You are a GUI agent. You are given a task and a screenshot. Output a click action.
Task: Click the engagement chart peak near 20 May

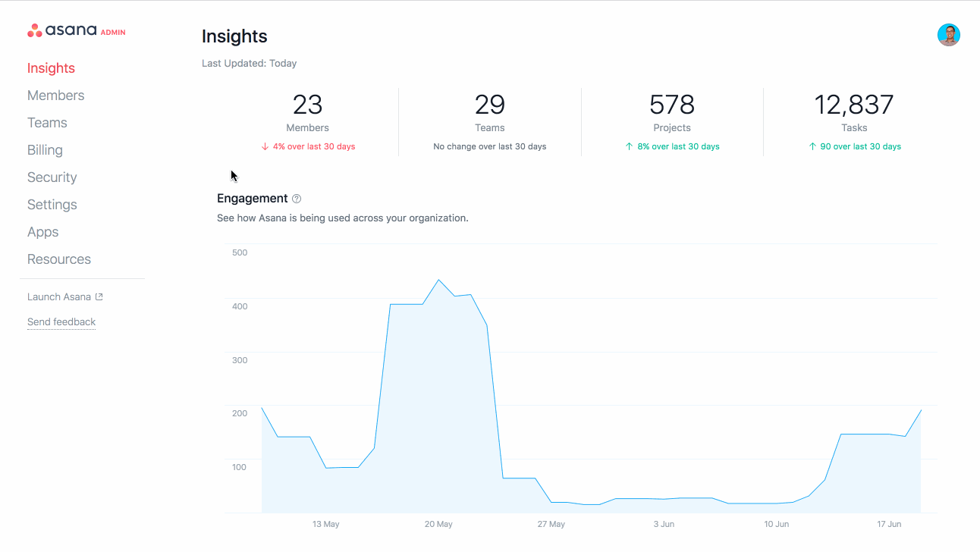(439, 281)
